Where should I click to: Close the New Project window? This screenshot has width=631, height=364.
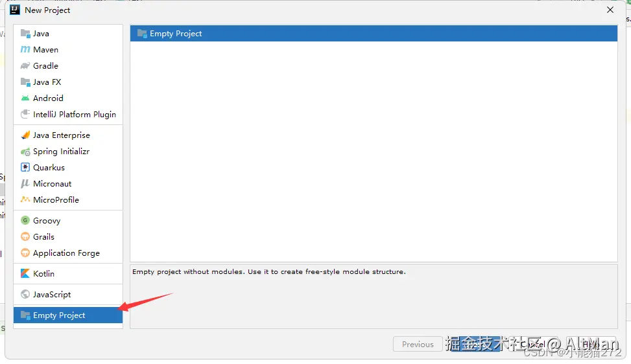610,10
